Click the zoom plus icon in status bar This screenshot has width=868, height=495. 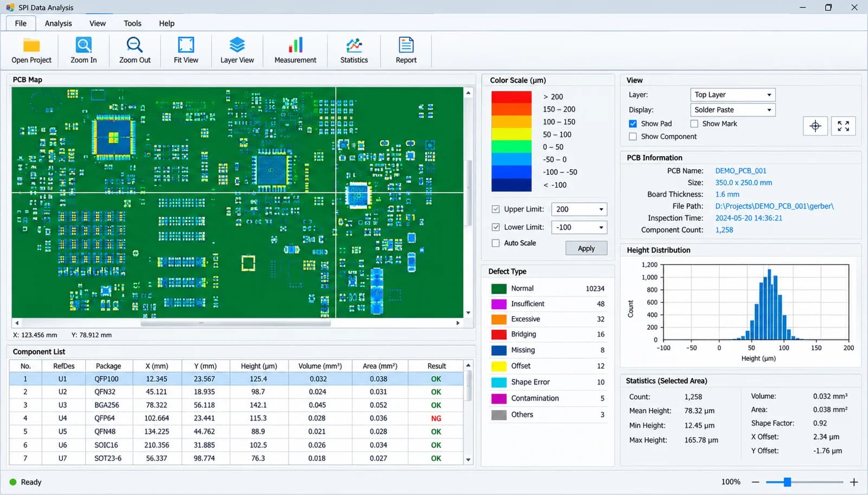point(854,482)
